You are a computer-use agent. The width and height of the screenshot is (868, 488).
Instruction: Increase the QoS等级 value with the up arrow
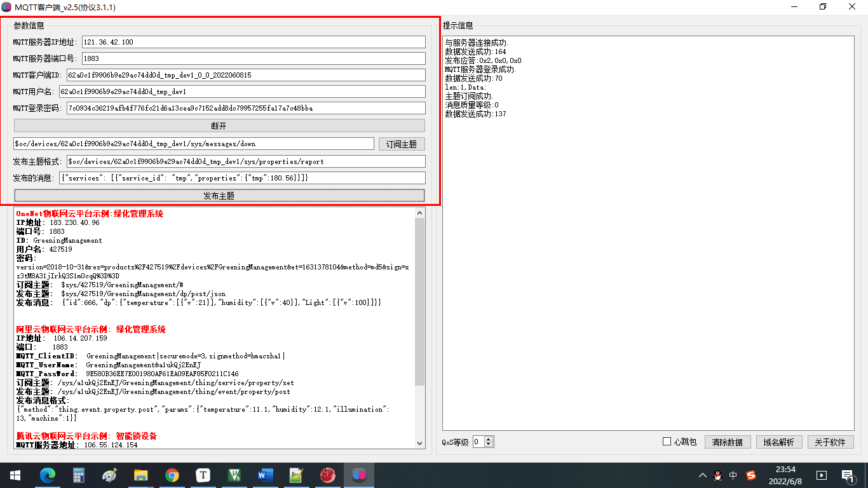(489, 439)
